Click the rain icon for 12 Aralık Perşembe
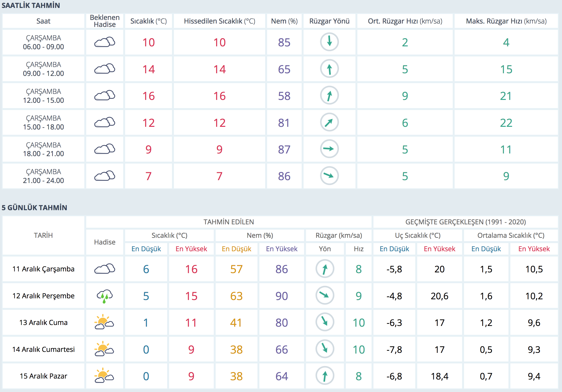 coord(104,296)
